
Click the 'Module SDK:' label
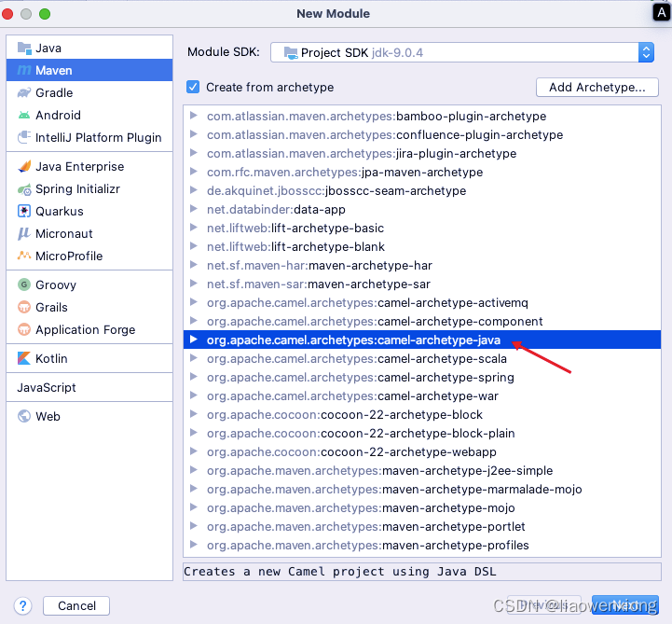pos(224,52)
